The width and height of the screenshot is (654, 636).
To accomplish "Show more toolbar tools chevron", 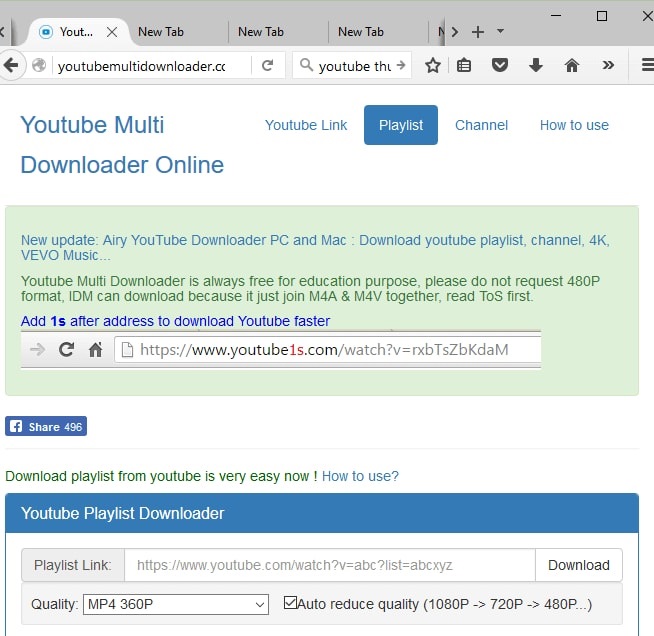I will (x=608, y=65).
